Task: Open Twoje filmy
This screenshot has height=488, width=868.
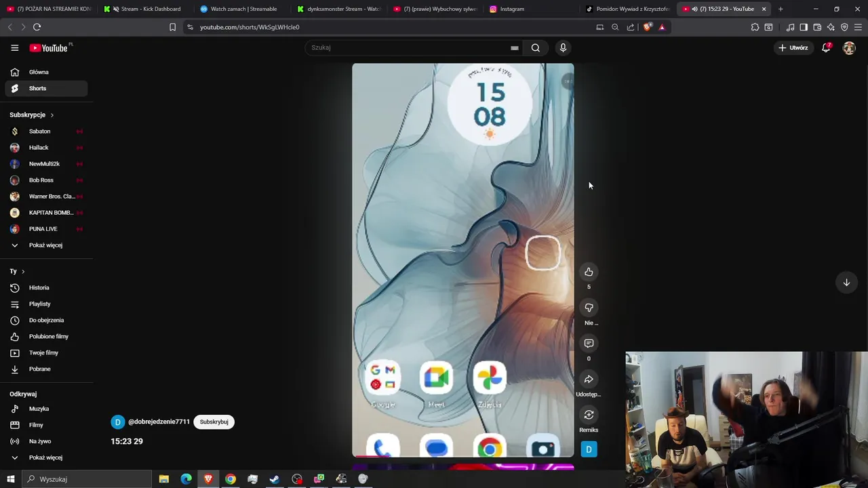Action: coord(46,352)
